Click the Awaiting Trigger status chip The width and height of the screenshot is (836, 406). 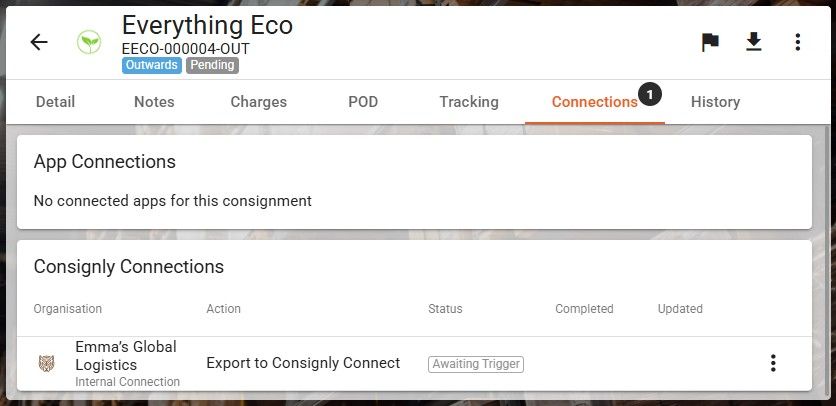tap(476, 364)
